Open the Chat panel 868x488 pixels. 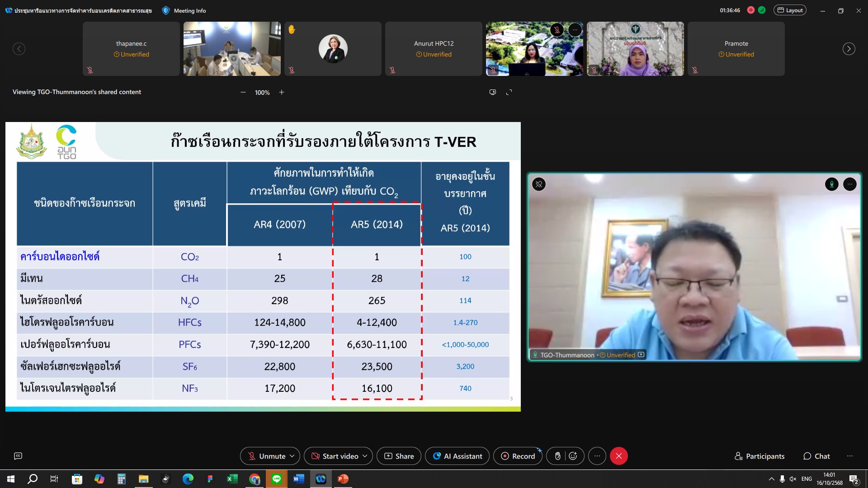pyautogui.click(x=816, y=456)
